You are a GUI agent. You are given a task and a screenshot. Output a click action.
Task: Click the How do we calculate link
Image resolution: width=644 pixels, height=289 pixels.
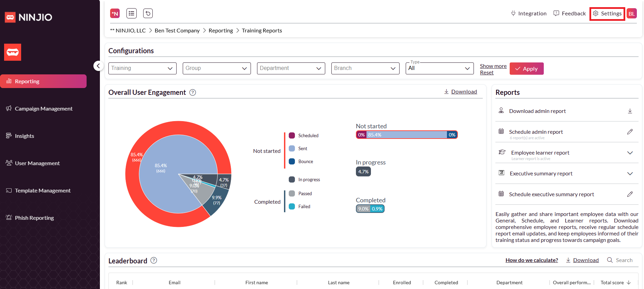tap(531, 260)
